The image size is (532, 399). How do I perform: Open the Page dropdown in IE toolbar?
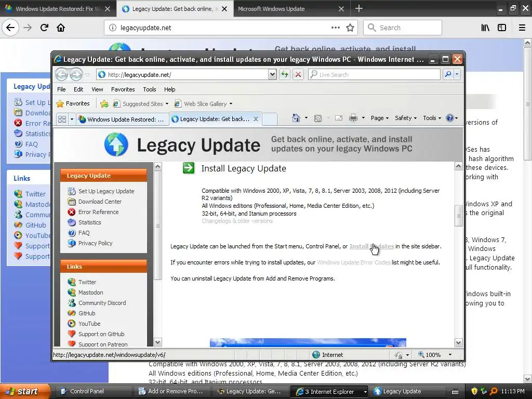tap(380, 118)
